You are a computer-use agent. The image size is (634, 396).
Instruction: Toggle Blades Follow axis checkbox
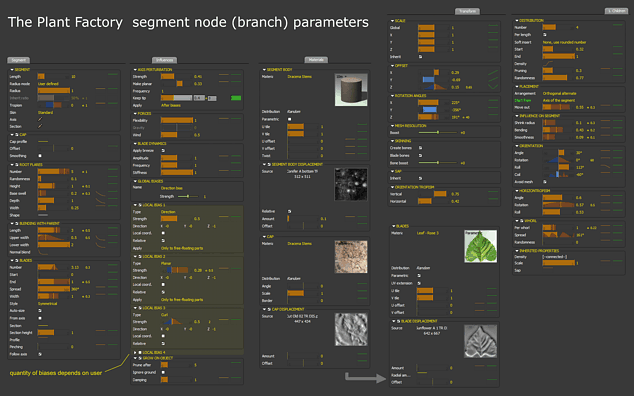point(40,354)
